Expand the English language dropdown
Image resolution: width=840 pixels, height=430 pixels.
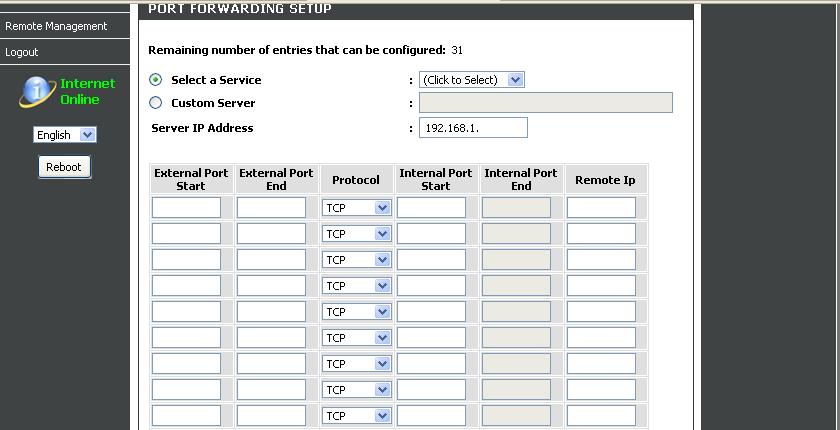point(64,135)
